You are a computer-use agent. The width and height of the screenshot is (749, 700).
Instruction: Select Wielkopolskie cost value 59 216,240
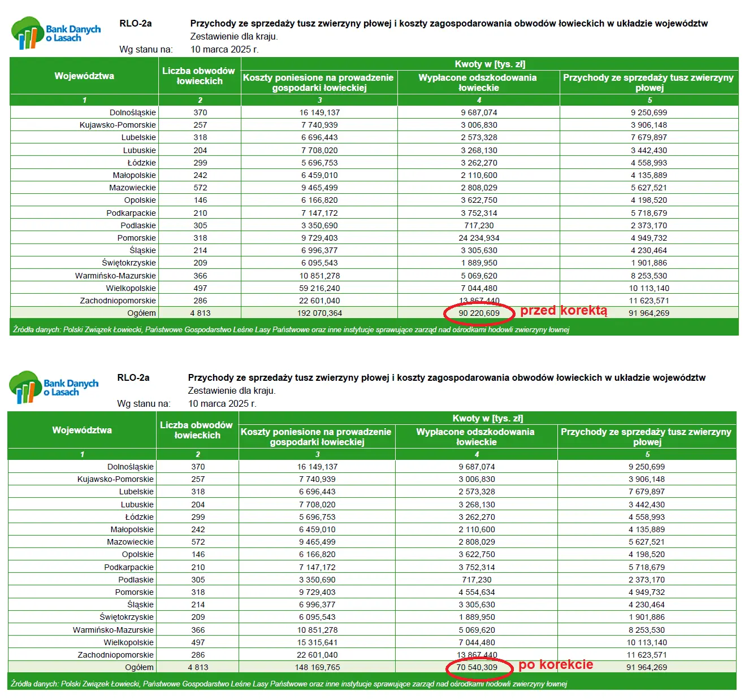[x=319, y=288]
